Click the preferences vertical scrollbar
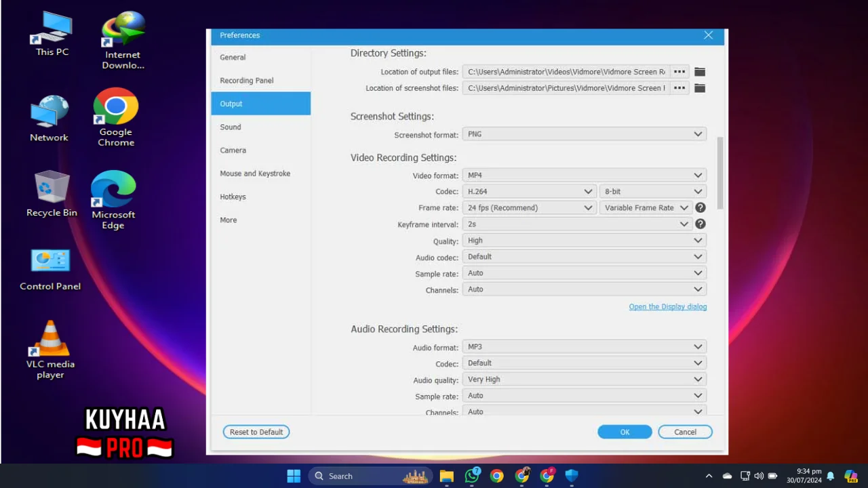This screenshot has height=488, width=868. click(720, 174)
